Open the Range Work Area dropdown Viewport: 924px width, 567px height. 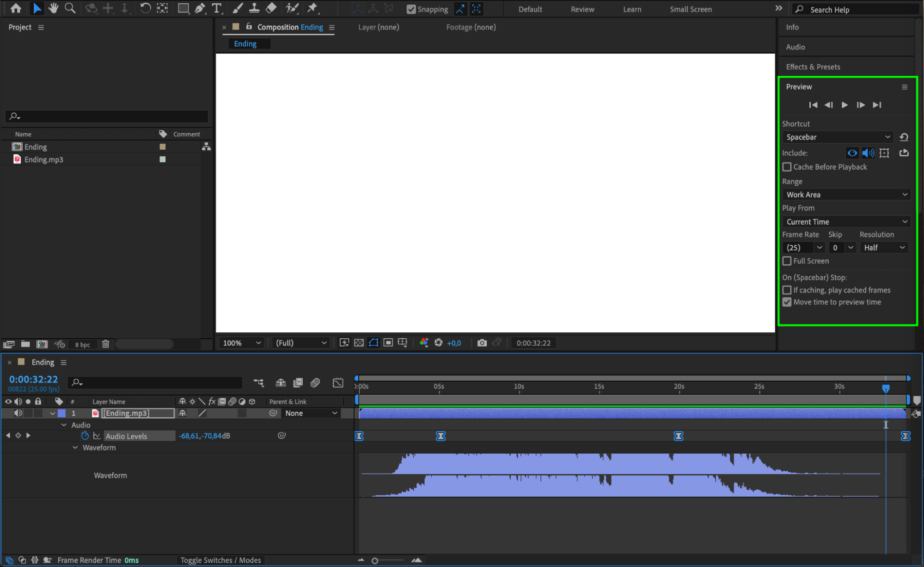pyautogui.click(x=846, y=195)
